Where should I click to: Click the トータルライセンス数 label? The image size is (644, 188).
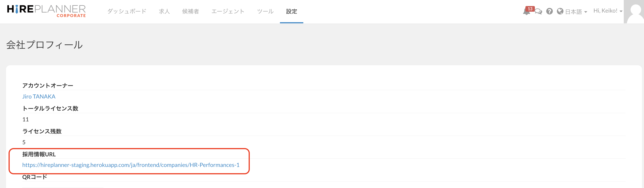coord(50,108)
